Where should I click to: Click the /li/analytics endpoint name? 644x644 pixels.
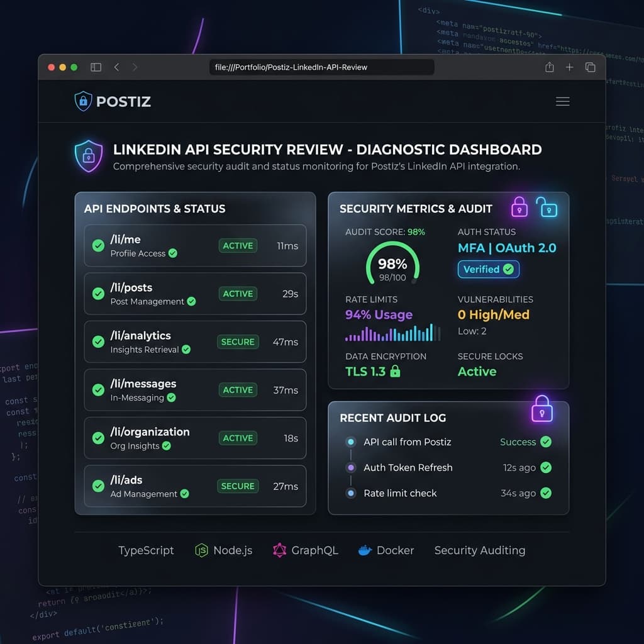[140, 336]
